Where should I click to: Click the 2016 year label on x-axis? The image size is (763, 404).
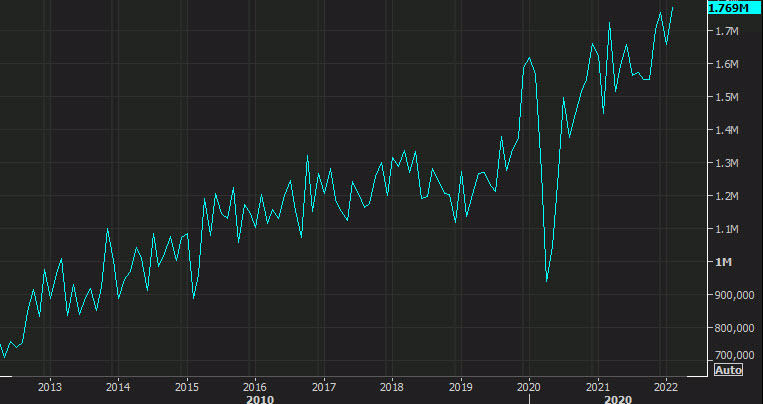(x=255, y=387)
